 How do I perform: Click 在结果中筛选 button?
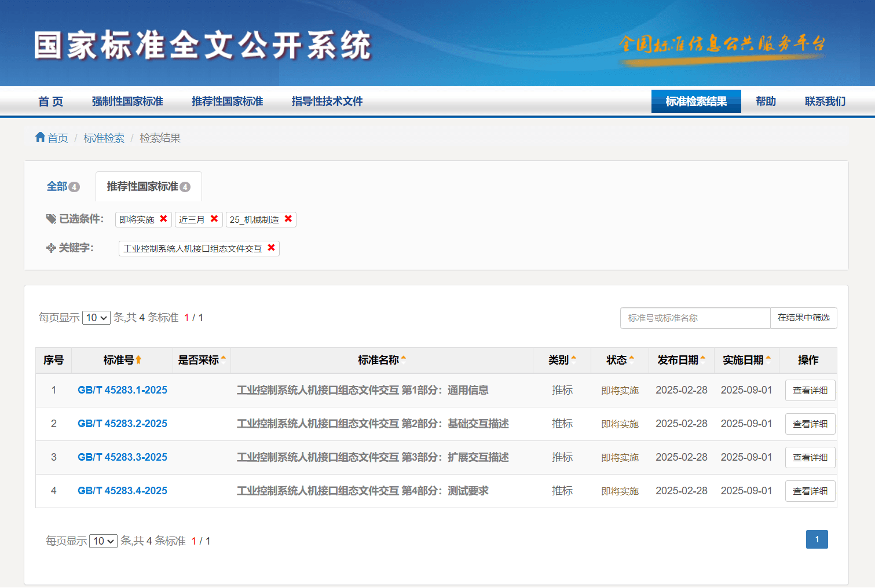click(804, 318)
